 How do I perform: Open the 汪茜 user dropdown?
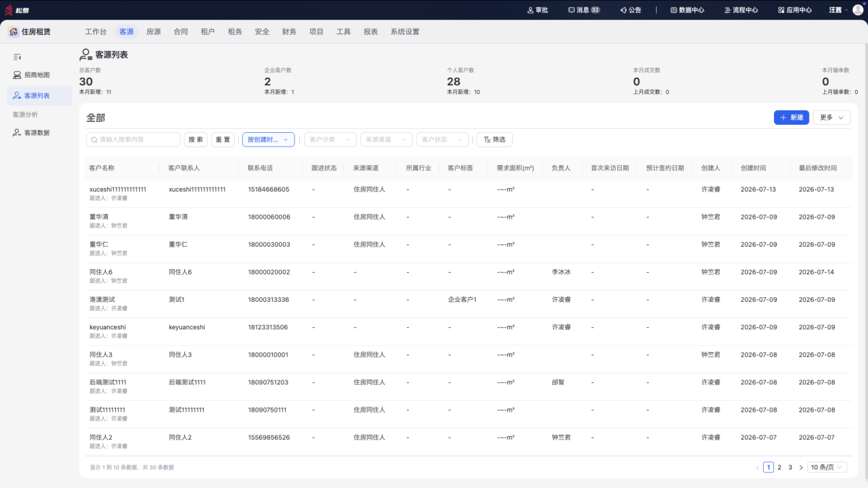click(839, 10)
